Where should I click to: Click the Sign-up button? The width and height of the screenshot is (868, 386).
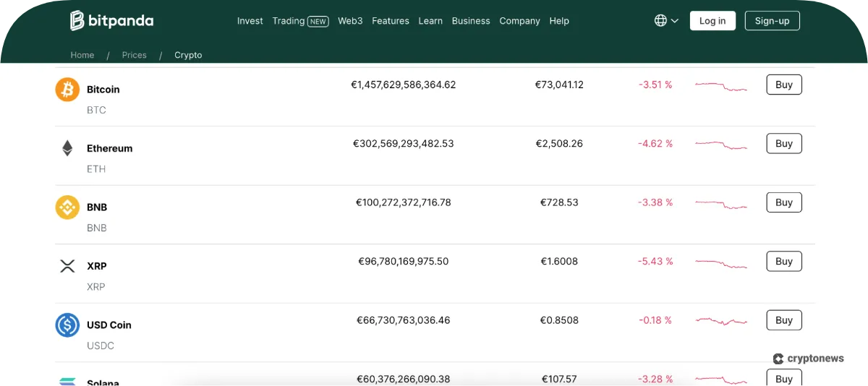(773, 20)
